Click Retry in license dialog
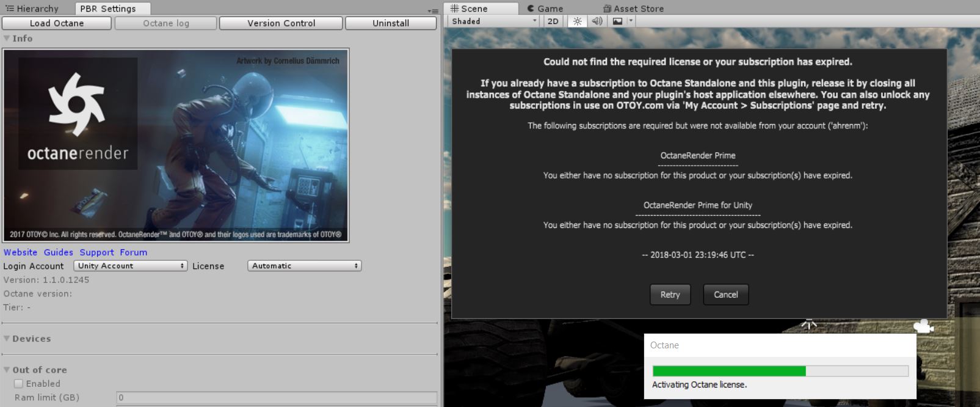The image size is (980, 407). [x=670, y=295]
